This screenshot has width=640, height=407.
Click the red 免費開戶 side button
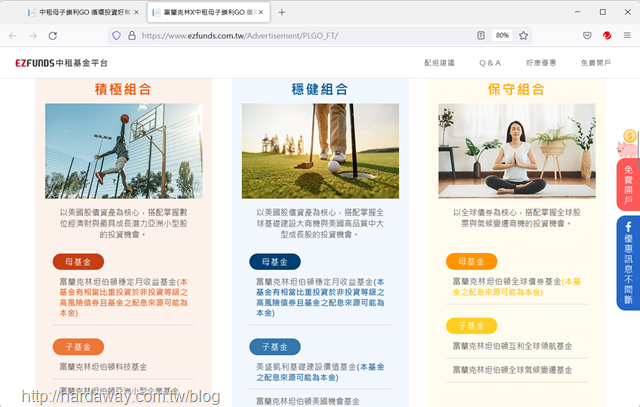coord(628,185)
